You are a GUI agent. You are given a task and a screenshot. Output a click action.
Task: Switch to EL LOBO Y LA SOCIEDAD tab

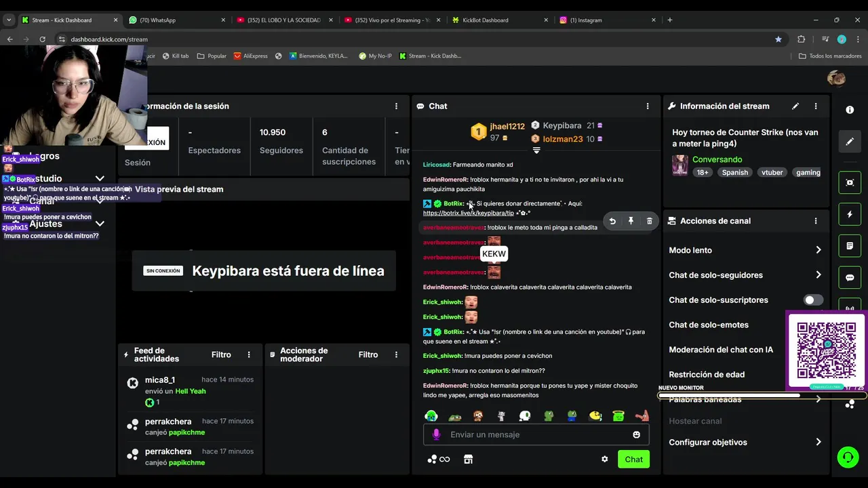coord(285,20)
